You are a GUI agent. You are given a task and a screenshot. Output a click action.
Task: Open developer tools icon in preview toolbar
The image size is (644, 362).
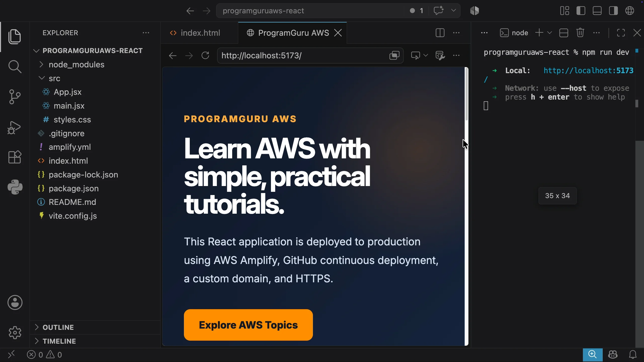pyautogui.click(x=440, y=55)
